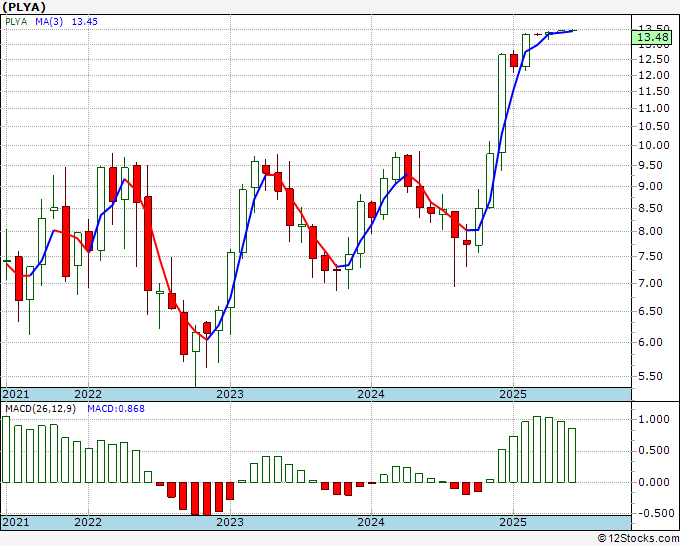Screen dimensions: 680x546
Task: Click 2023 on the MACD panel time axis
Action: pos(230,522)
